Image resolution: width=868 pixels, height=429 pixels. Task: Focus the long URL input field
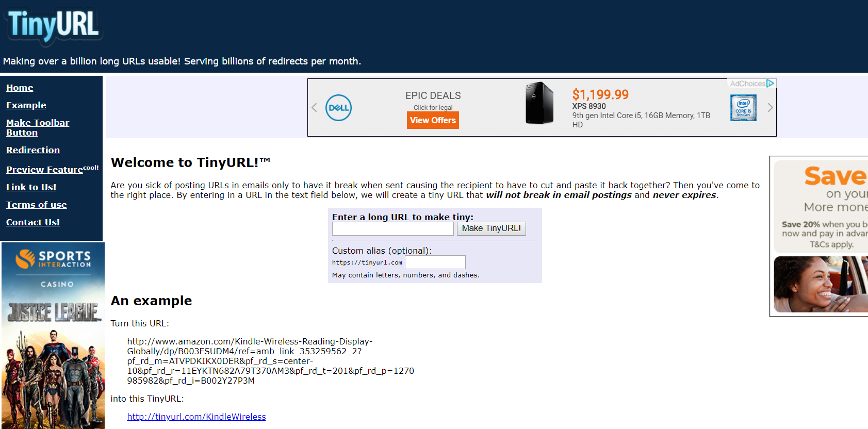point(393,229)
